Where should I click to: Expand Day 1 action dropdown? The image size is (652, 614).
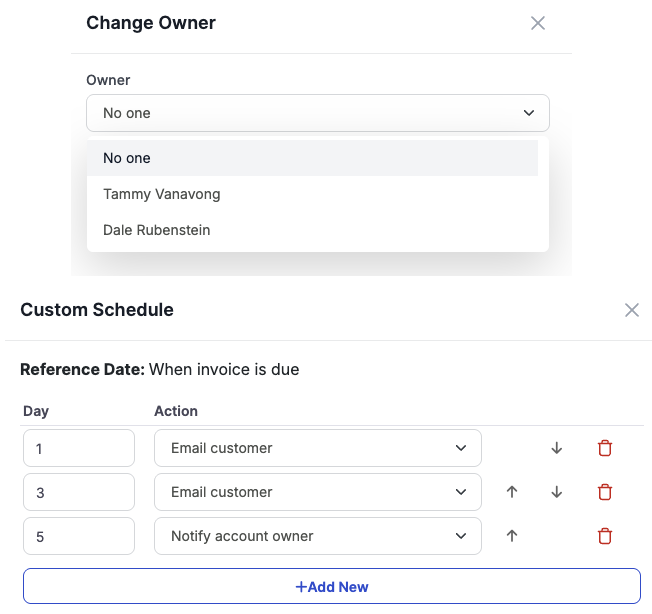tap(318, 448)
